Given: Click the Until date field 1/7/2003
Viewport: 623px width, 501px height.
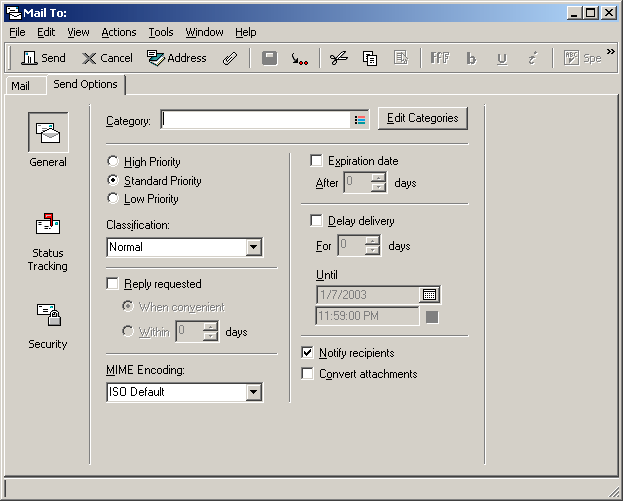Looking at the screenshot, I should click(368, 295).
